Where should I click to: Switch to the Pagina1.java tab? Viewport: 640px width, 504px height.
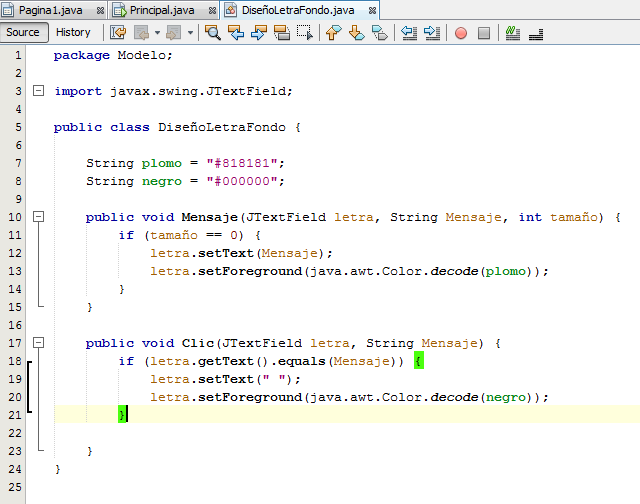click(x=51, y=10)
